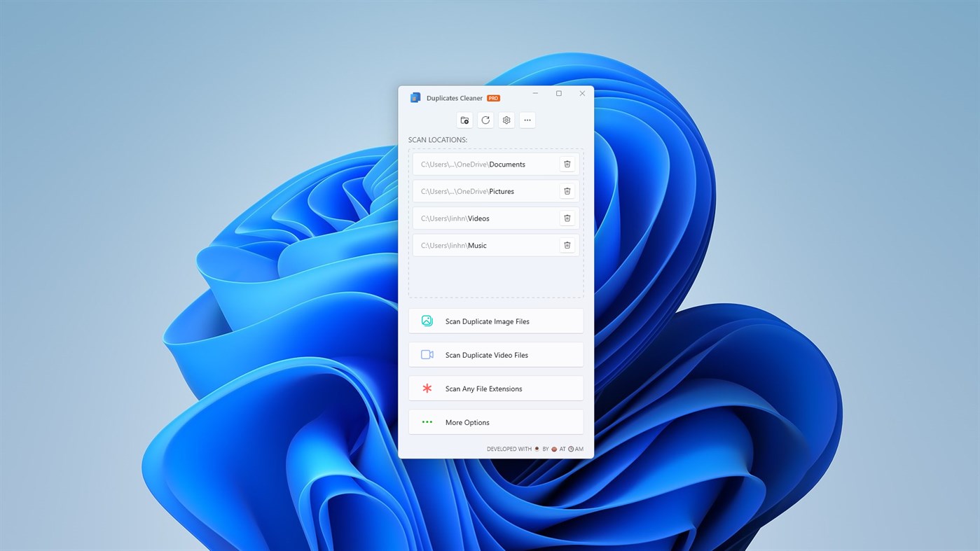
Task: Run Scan Any File Extensions
Action: [x=495, y=389]
